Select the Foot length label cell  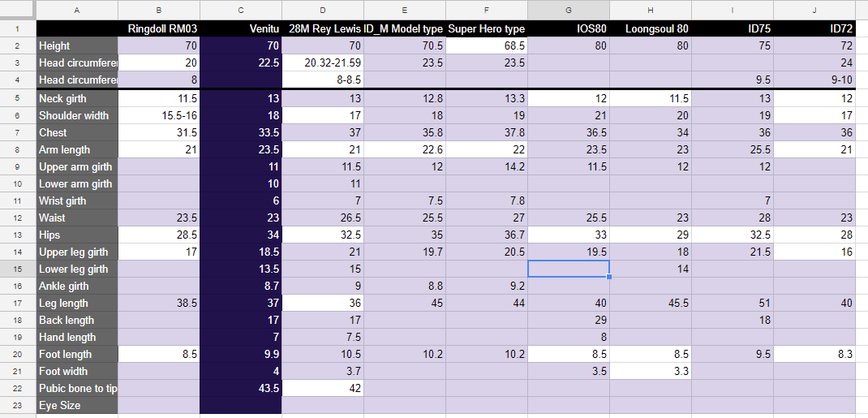77,355
